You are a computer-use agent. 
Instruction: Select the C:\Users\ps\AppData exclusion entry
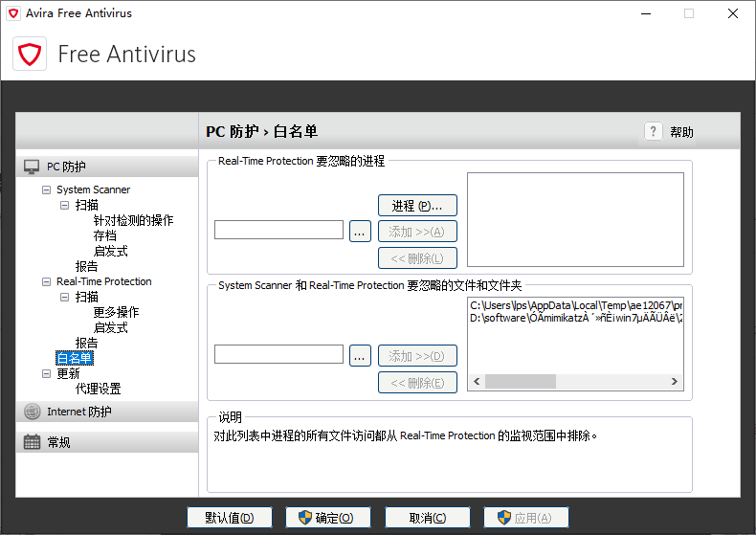576,305
